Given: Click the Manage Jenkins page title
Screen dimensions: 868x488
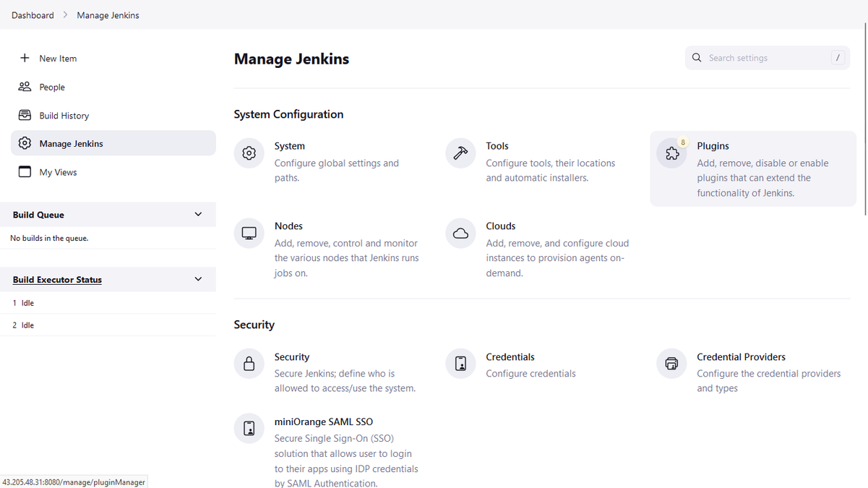Looking at the screenshot, I should (x=291, y=59).
